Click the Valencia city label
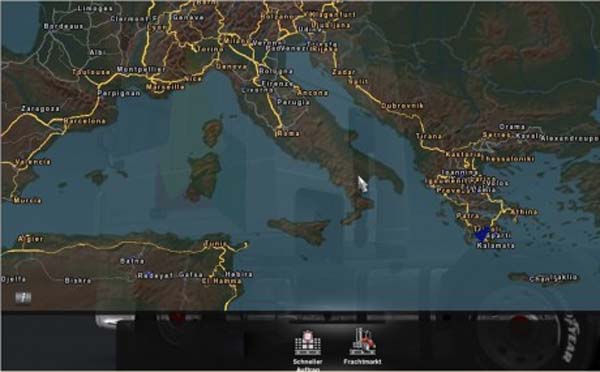This screenshot has width=600, height=372. pyautogui.click(x=33, y=162)
